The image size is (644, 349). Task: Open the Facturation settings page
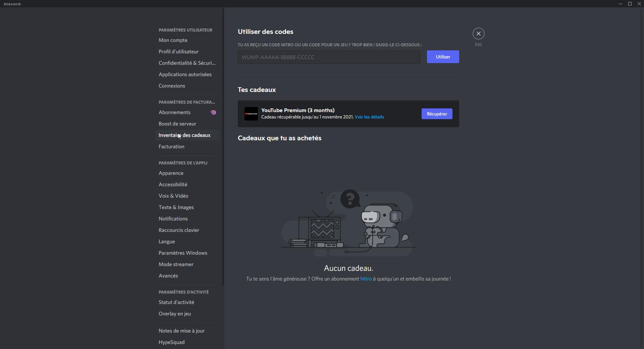tap(171, 147)
